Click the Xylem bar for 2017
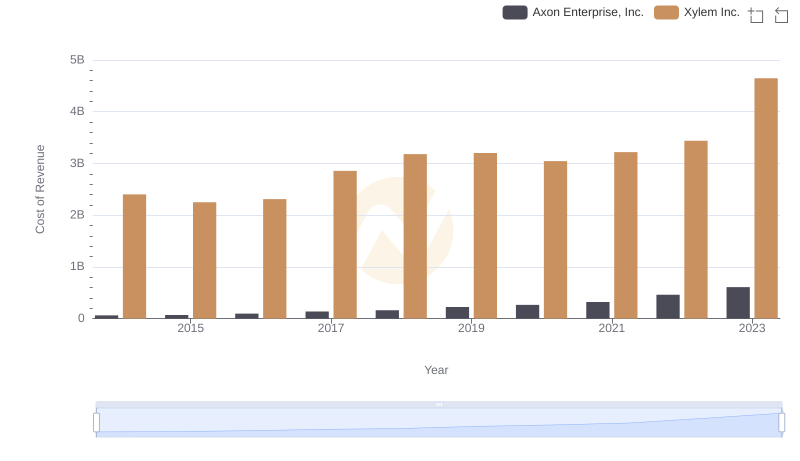 point(345,245)
